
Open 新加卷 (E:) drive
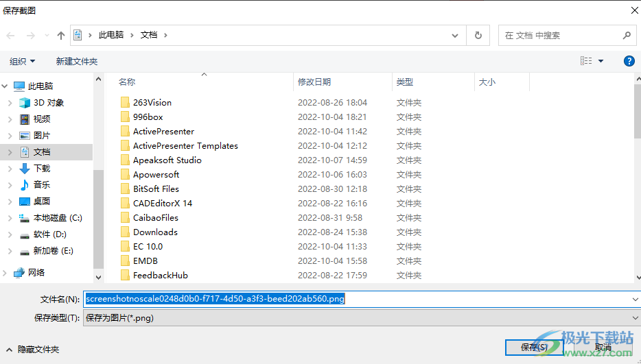coord(53,250)
